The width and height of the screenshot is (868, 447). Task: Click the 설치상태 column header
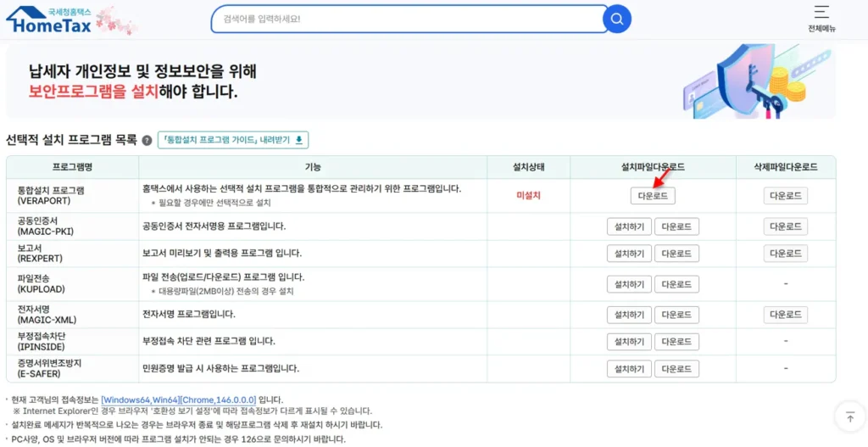point(529,167)
